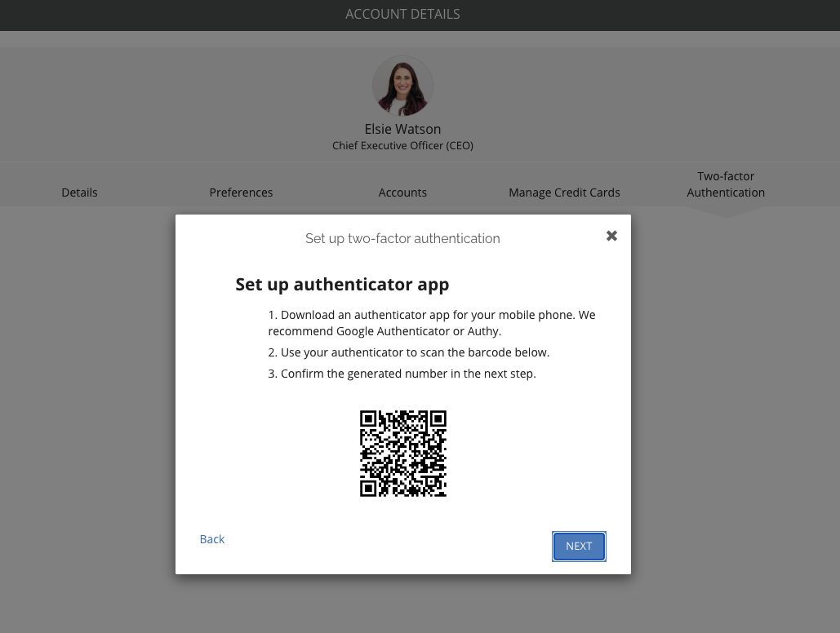
Task: Click step 3 Confirm the generated number
Action: 402,374
